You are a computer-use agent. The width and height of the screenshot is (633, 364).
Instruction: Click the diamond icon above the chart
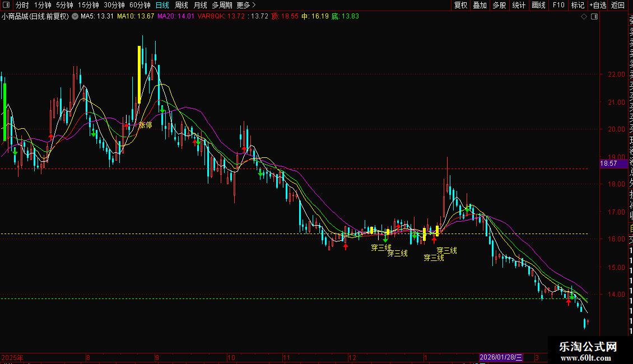(x=584, y=17)
